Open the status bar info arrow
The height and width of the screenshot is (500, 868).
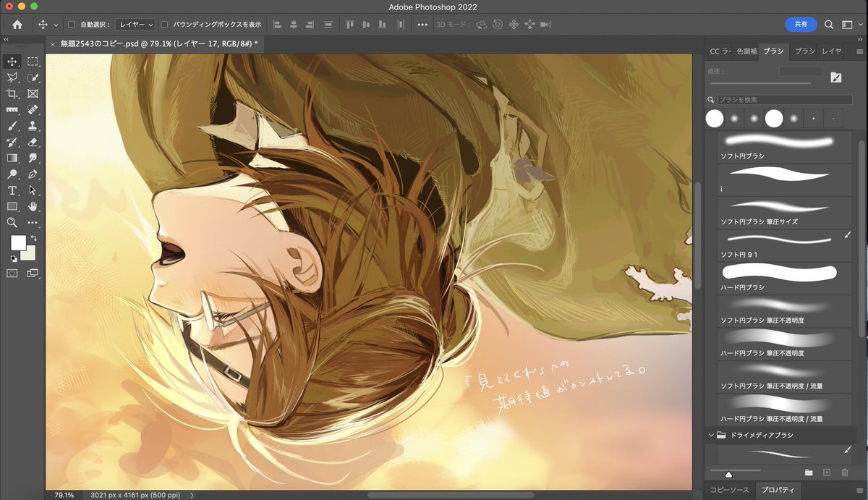(x=192, y=495)
